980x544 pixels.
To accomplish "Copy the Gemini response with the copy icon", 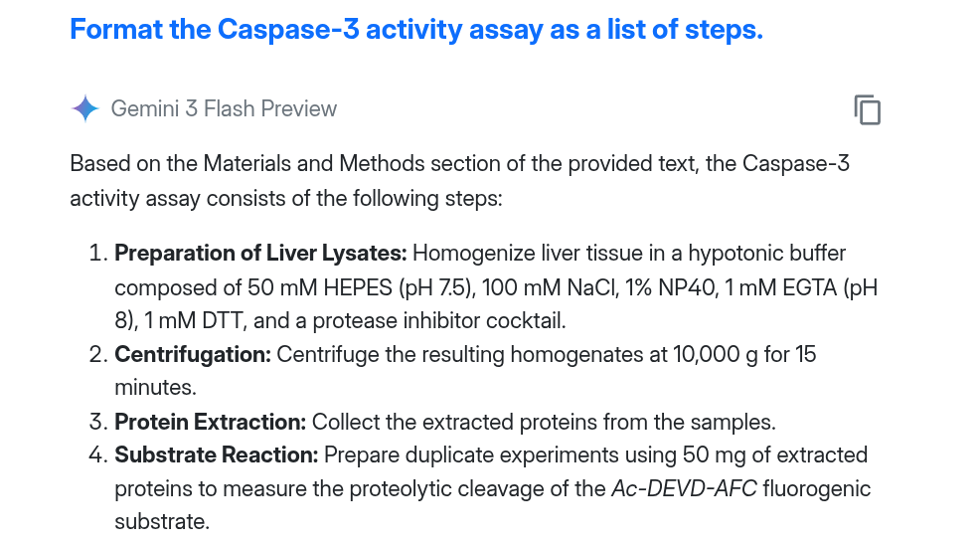I will coord(867,109).
